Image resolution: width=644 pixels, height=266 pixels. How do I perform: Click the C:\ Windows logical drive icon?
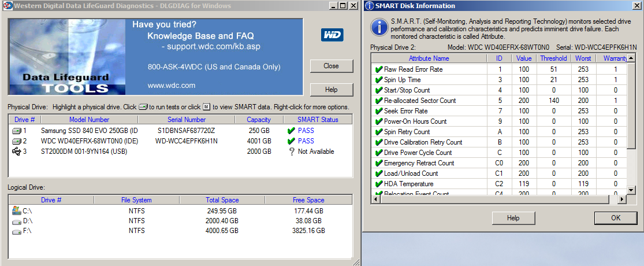(17, 210)
